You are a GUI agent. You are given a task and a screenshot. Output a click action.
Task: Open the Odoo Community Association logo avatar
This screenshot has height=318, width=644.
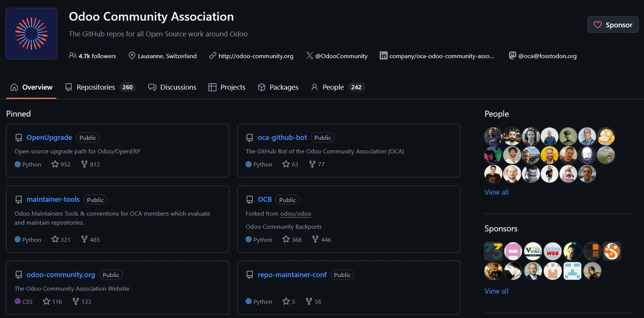(31, 33)
